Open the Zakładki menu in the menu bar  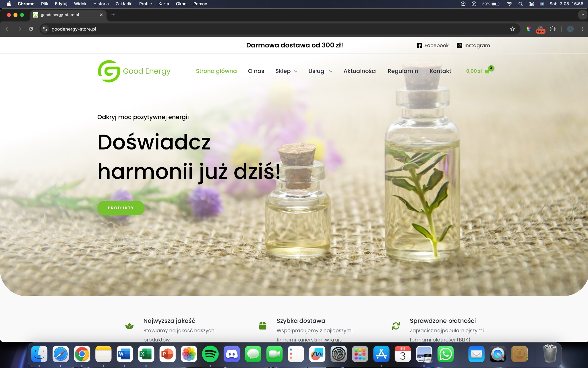pyautogui.click(x=124, y=4)
